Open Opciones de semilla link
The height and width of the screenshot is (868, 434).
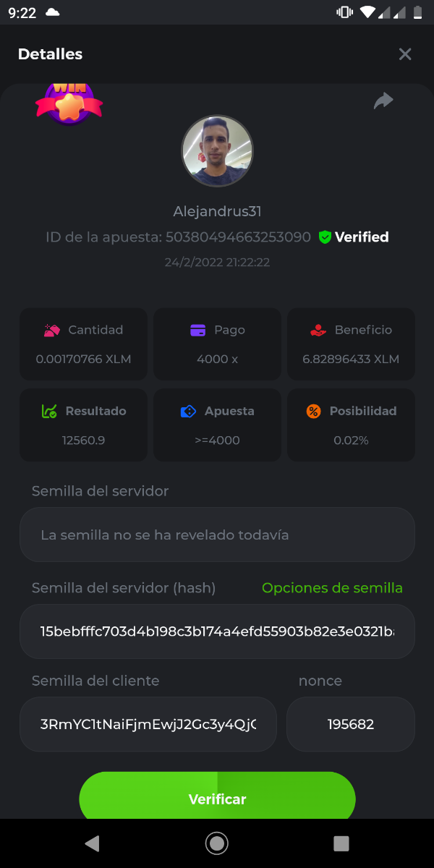point(332,588)
